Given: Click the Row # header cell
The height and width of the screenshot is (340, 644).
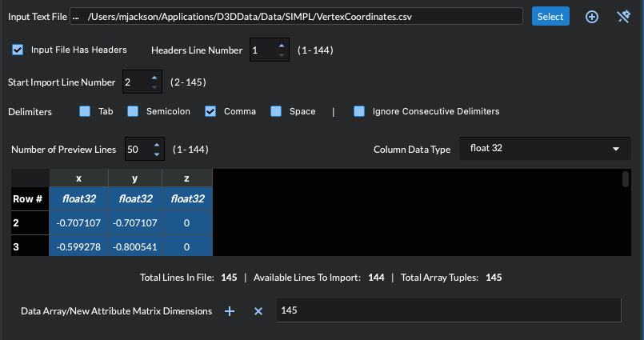Looking at the screenshot, I should pos(30,198).
